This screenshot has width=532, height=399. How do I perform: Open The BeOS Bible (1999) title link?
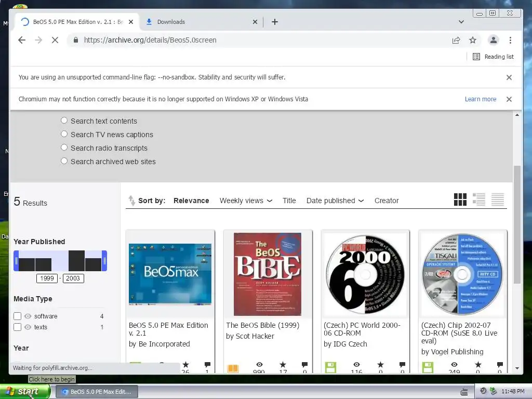[262, 325]
